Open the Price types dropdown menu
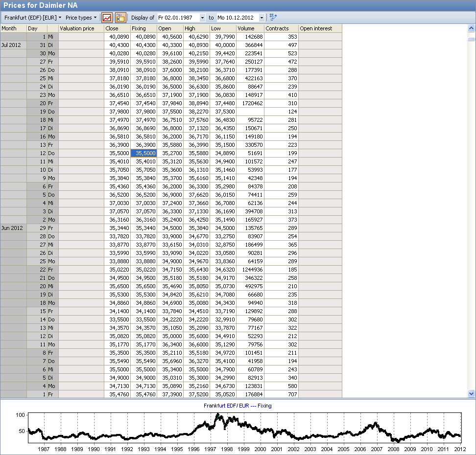Image resolution: width=476 pixels, height=455 pixels. coord(81,18)
